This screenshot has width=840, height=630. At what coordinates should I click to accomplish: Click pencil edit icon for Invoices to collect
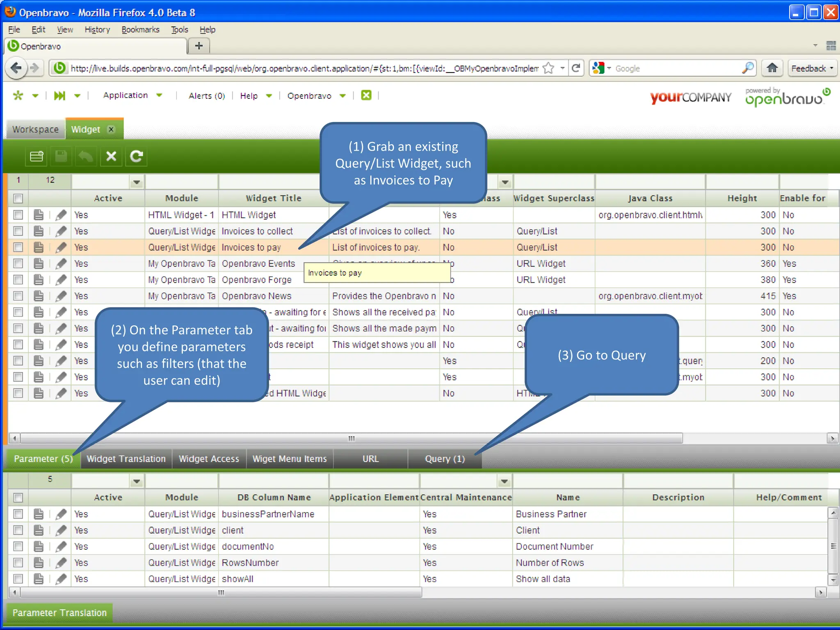click(61, 231)
